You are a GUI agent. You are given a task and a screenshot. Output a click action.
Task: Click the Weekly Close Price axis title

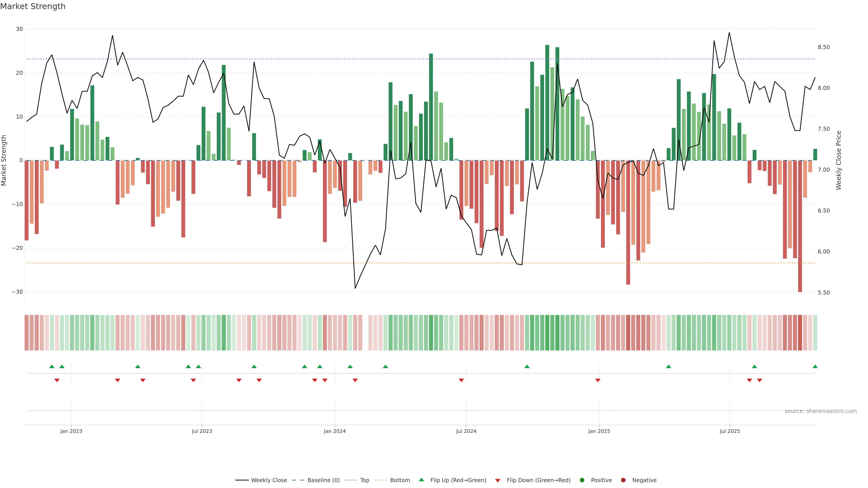(839, 160)
